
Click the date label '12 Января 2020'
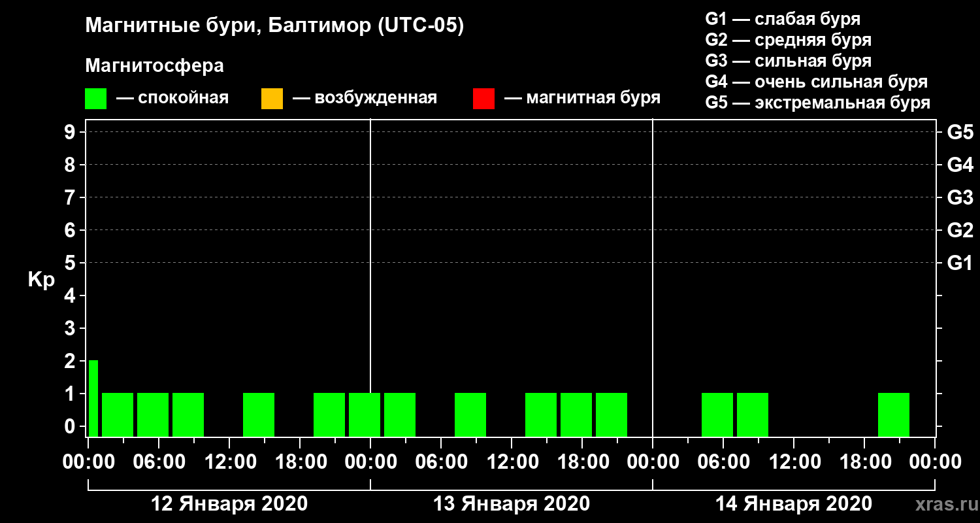click(229, 504)
